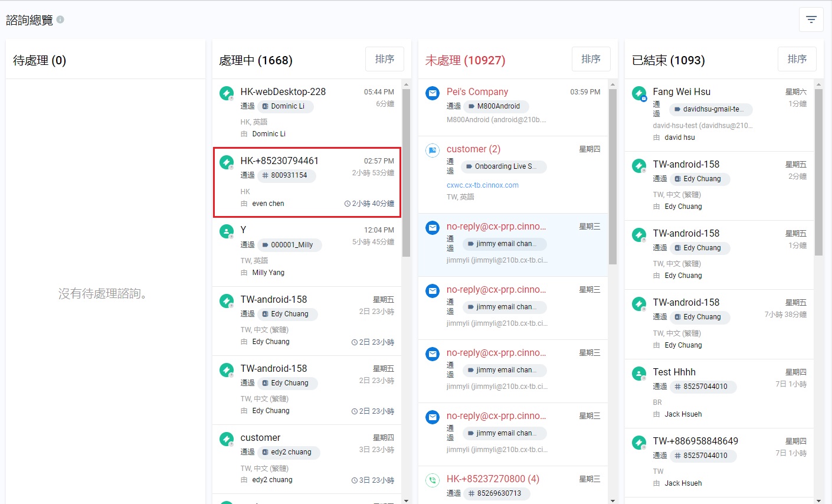Click the avatar icon of HK-webDesktop-228
This screenshot has width=832, height=504.
[x=226, y=93]
